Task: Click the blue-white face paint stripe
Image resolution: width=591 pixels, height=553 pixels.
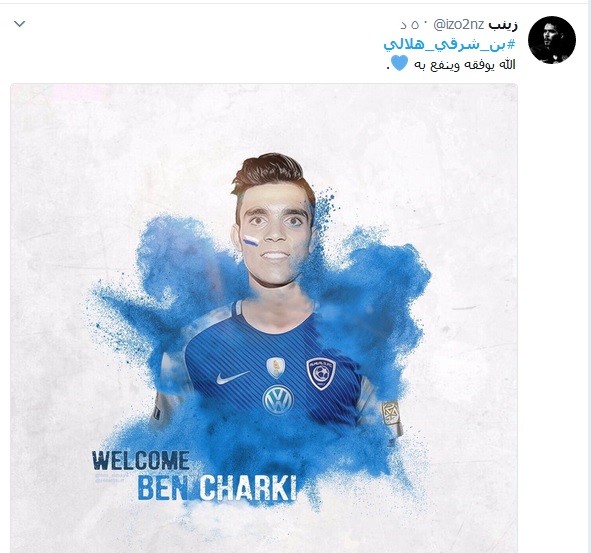Action: [251, 240]
